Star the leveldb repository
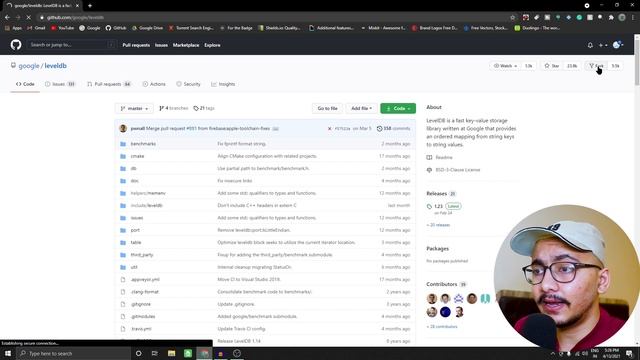Viewport: 640px width, 360px height. pyautogui.click(x=551, y=66)
